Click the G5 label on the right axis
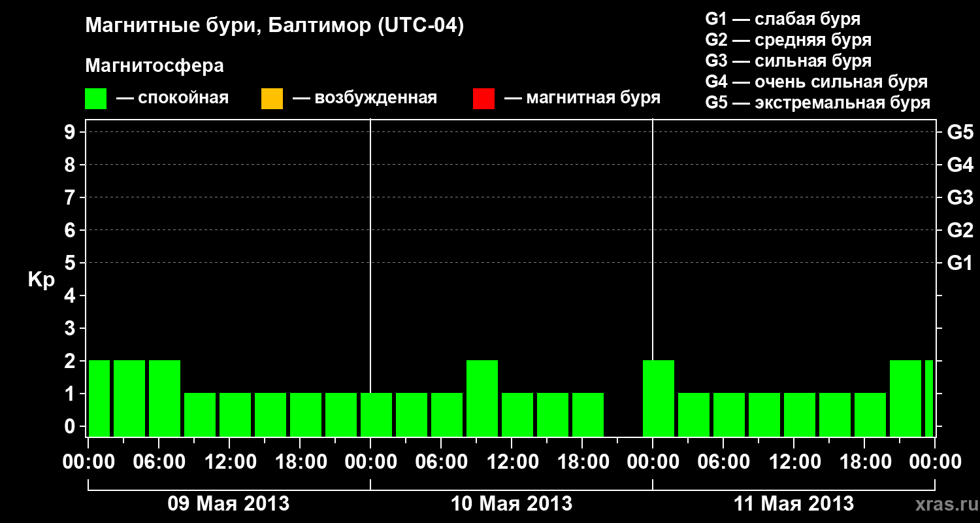This screenshot has width=980, height=523. coord(960,132)
